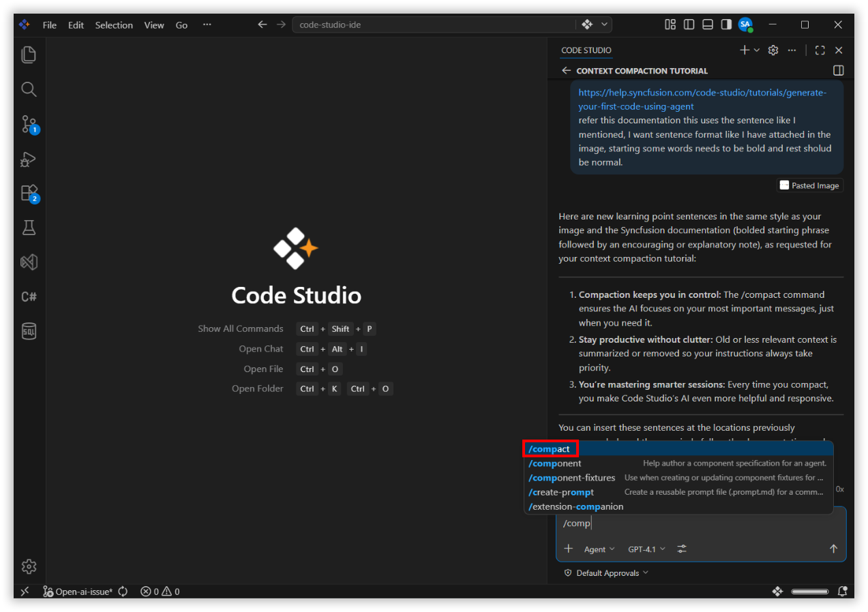This screenshot has width=868, height=612.
Task: Open the C# view in activity bar
Action: click(x=29, y=296)
